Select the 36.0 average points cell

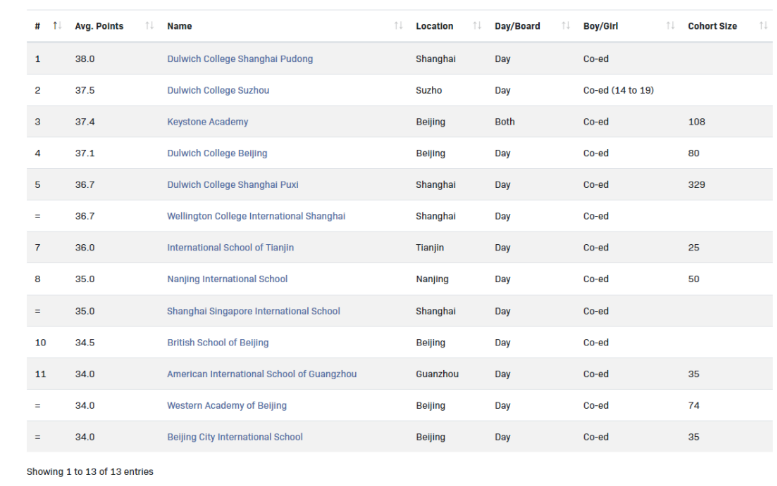[85, 247]
